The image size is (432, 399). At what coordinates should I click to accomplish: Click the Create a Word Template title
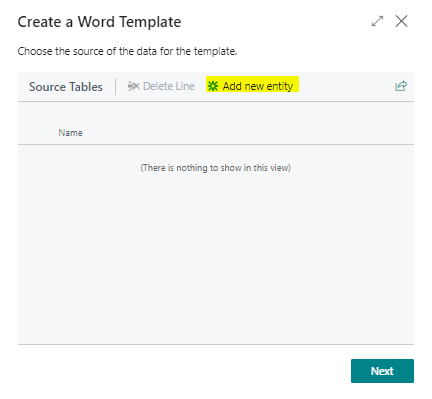[x=99, y=22]
